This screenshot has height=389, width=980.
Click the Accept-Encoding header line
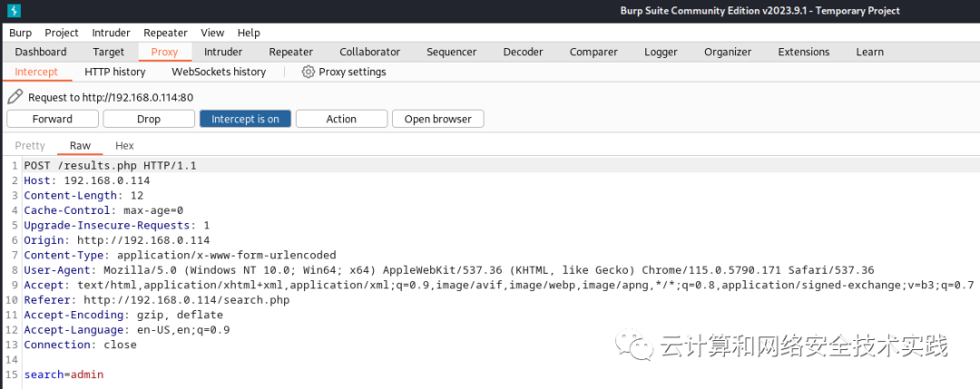point(123,316)
